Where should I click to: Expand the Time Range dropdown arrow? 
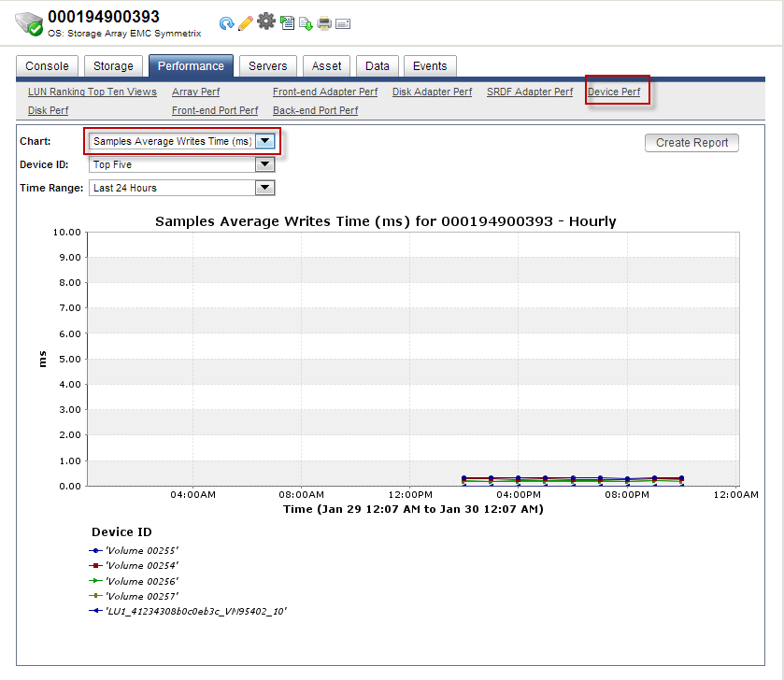265,188
